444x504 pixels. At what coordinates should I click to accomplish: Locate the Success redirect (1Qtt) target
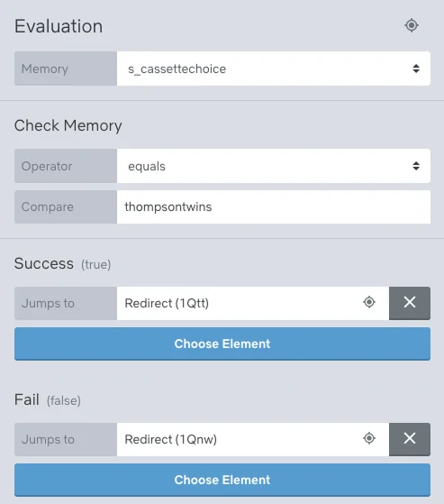369,302
